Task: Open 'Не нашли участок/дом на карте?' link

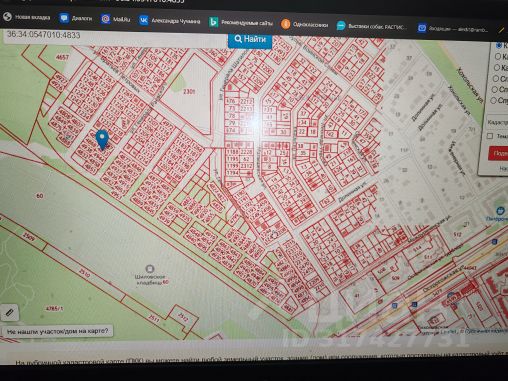Action: (x=57, y=331)
